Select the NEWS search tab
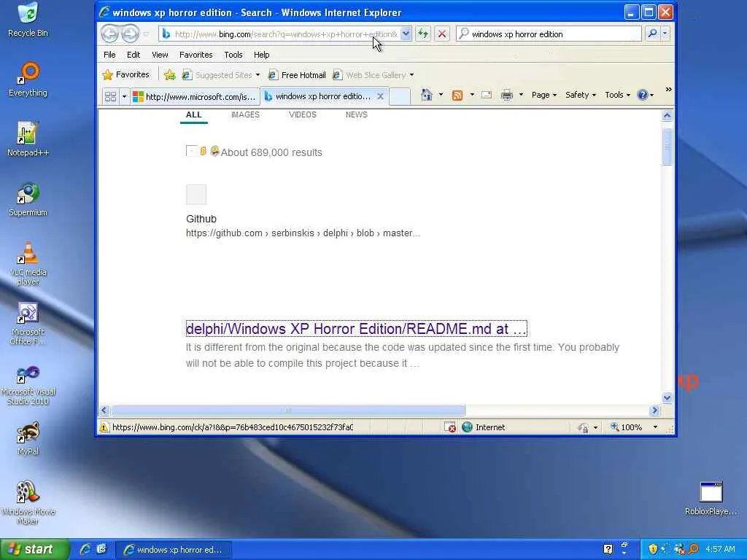The width and height of the screenshot is (747, 560). coord(356,114)
